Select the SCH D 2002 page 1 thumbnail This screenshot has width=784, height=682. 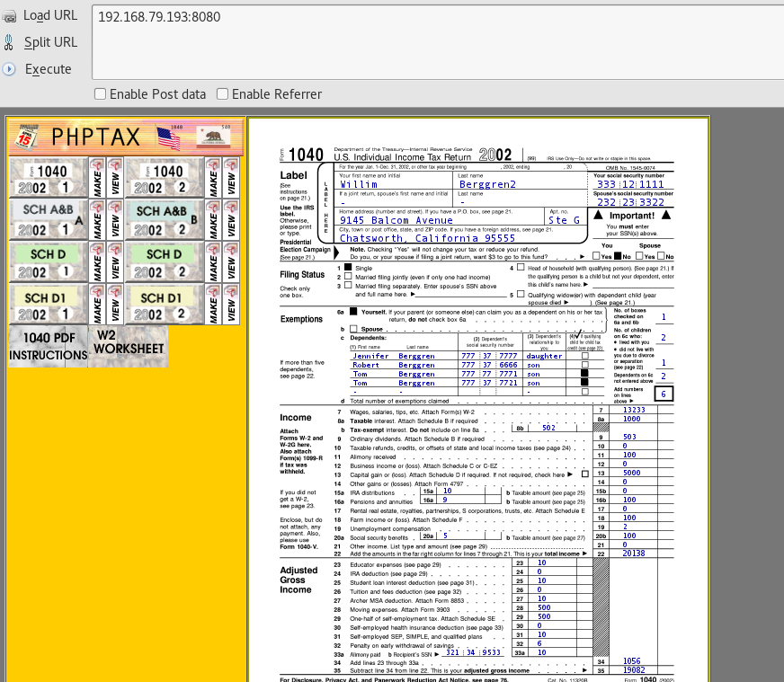tap(49, 262)
